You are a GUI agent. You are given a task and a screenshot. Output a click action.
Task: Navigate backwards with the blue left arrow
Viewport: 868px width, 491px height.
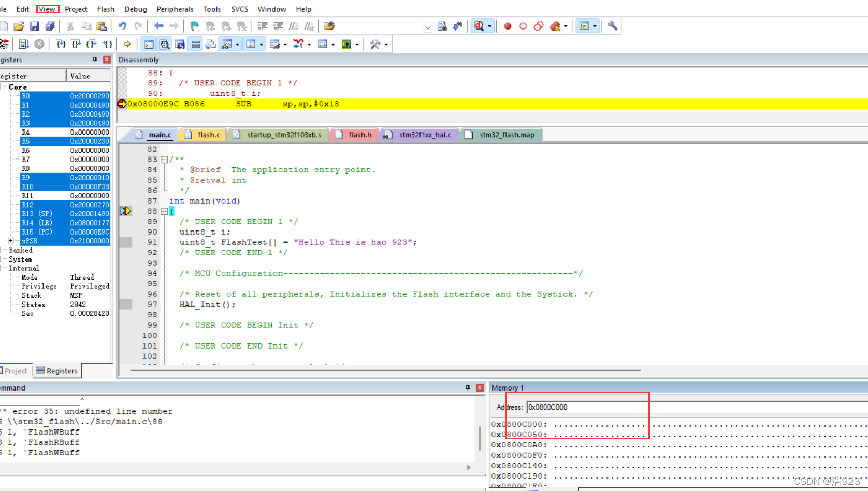[x=158, y=26]
